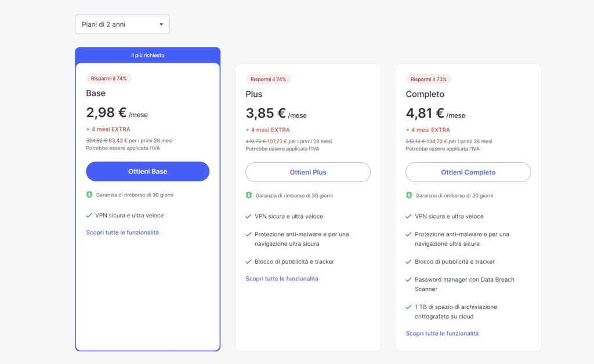Click the Il più richiesto banner
594x364 pixels.
(147, 55)
